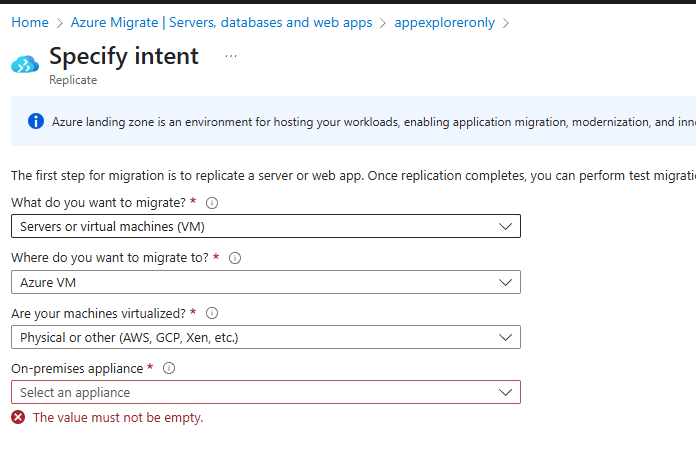The height and width of the screenshot is (455, 696).
Task: Expand the Physical or other (AWS, GCP, Xen) dropdown
Action: (266, 337)
